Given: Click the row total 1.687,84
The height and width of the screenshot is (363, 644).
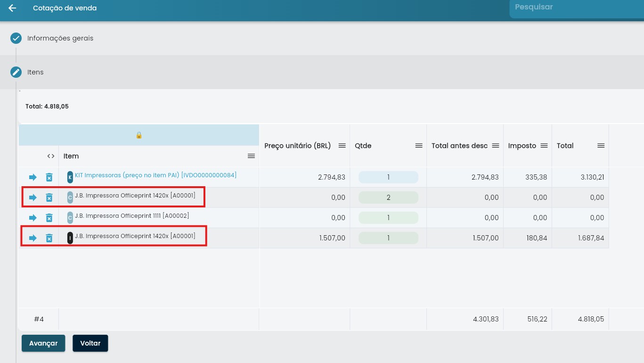Looking at the screenshot, I should pyautogui.click(x=591, y=238).
